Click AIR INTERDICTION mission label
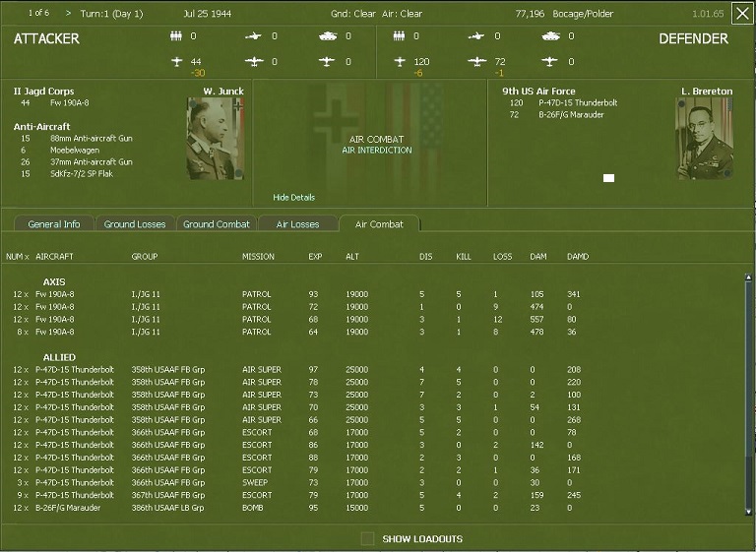The image size is (756, 552). click(x=377, y=150)
